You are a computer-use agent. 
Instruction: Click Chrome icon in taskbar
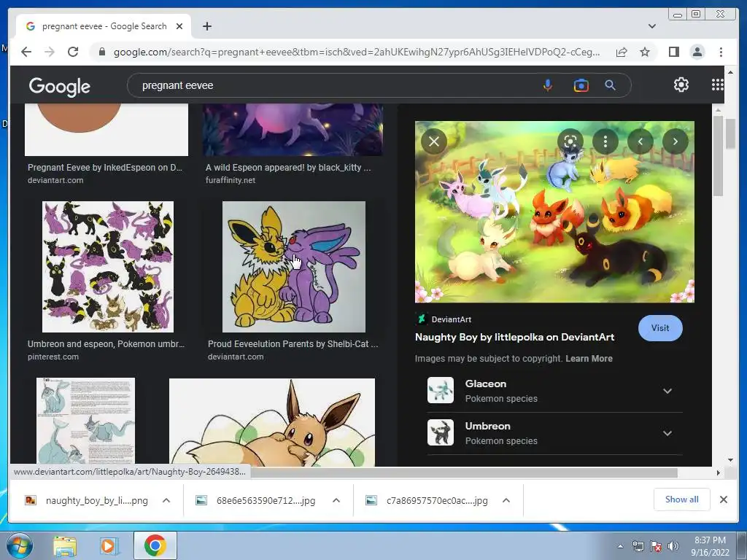click(155, 545)
